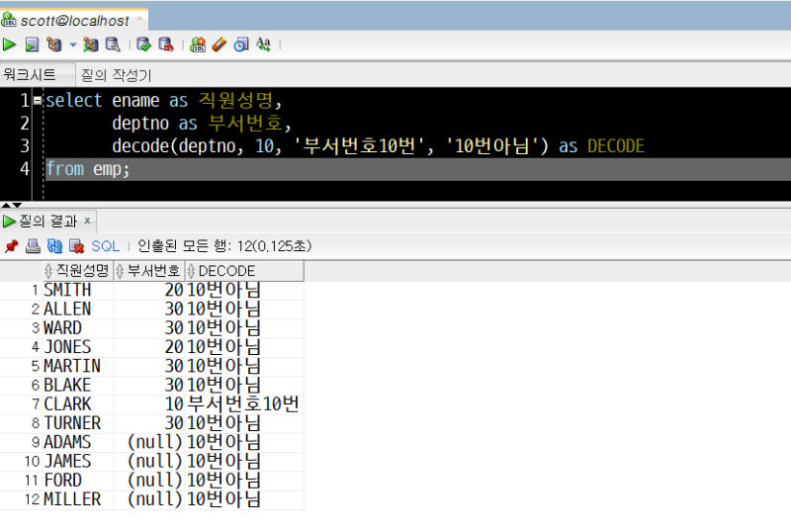The width and height of the screenshot is (791, 532).
Task: Click the 부서번호10번 cell in CLARK row
Action: [x=244, y=404]
